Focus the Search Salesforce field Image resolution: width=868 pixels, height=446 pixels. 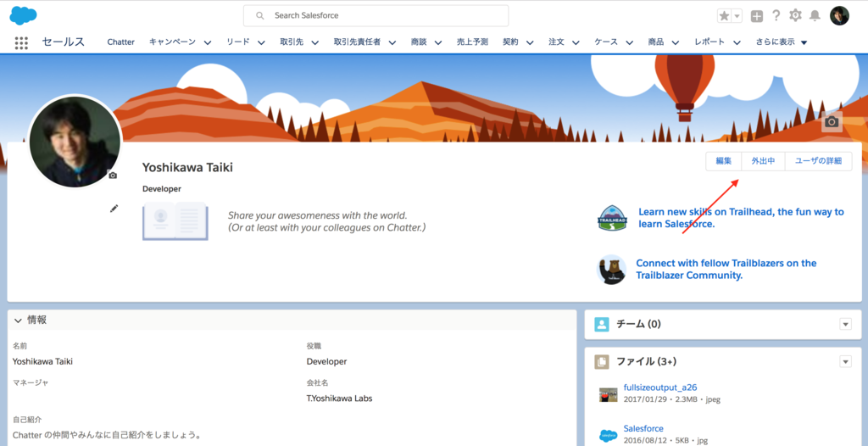click(376, 15)
